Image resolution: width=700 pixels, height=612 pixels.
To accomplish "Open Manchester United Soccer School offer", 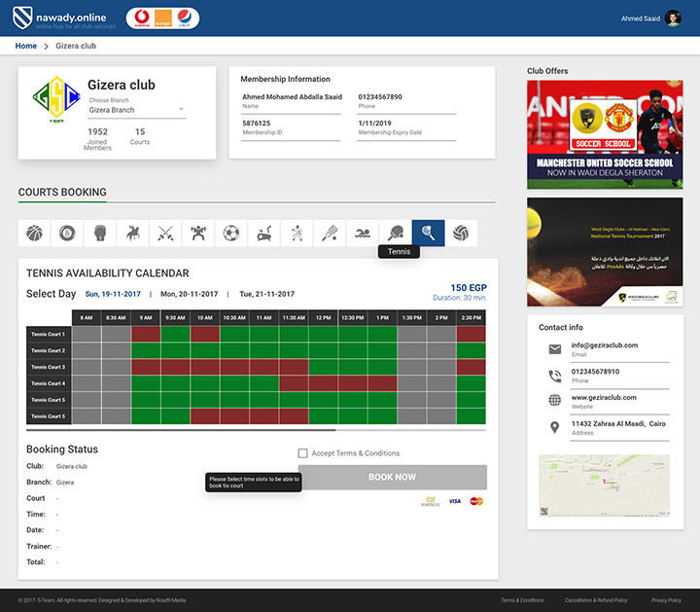I will tap(605, 134).
